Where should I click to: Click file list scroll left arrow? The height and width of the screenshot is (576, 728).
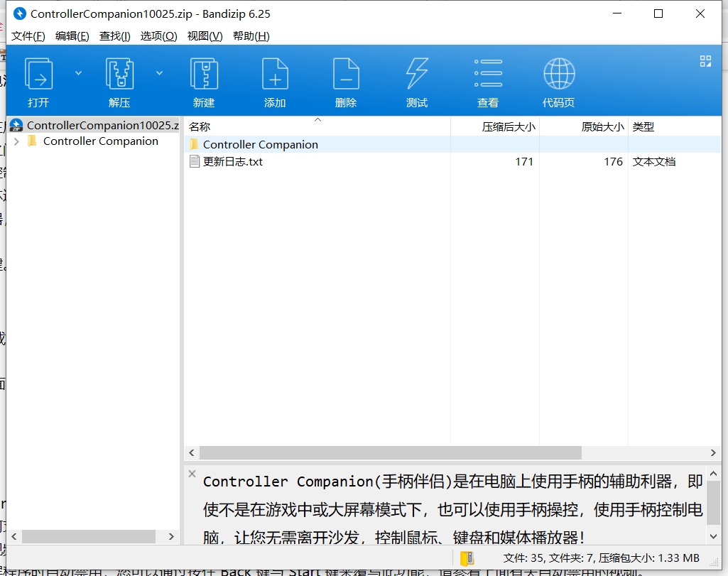192,452
